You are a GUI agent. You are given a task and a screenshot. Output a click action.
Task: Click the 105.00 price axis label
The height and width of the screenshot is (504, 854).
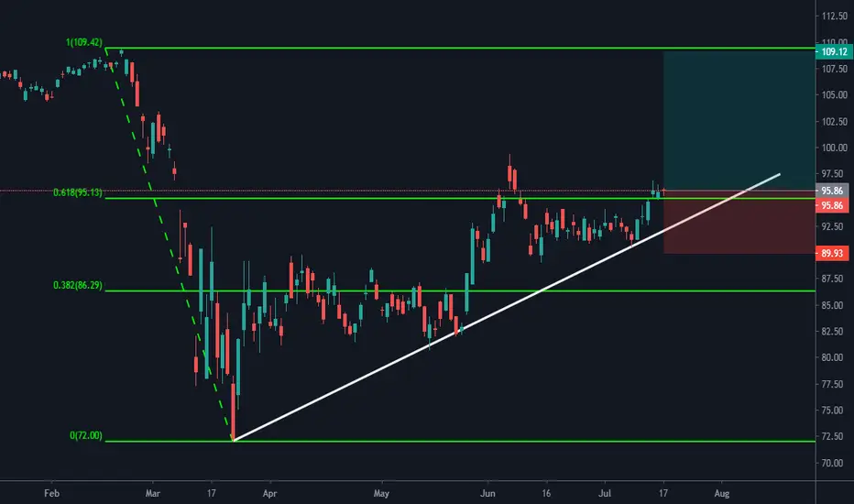834,94
